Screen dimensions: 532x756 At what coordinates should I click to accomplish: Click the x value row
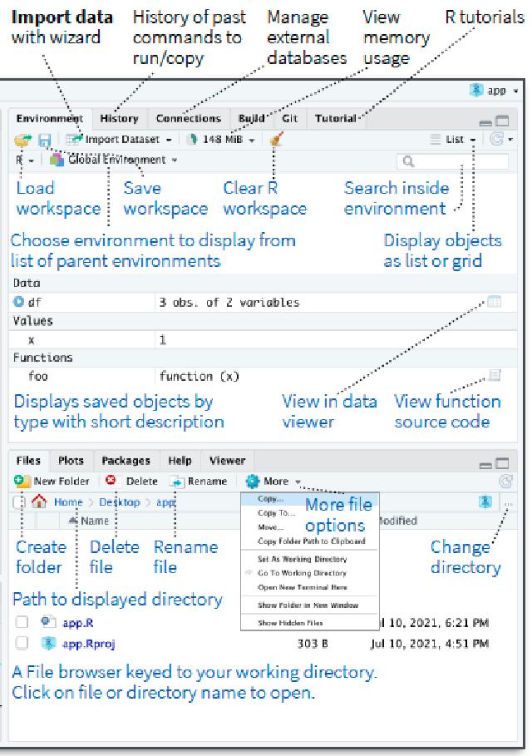(263, 339)
